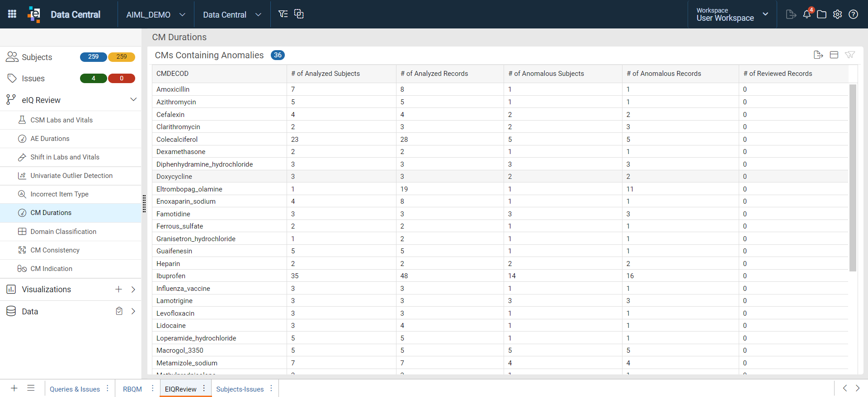Switch to the Subjects-Issues tab
The width and height of the screenshot is (868, 397).
240,389
